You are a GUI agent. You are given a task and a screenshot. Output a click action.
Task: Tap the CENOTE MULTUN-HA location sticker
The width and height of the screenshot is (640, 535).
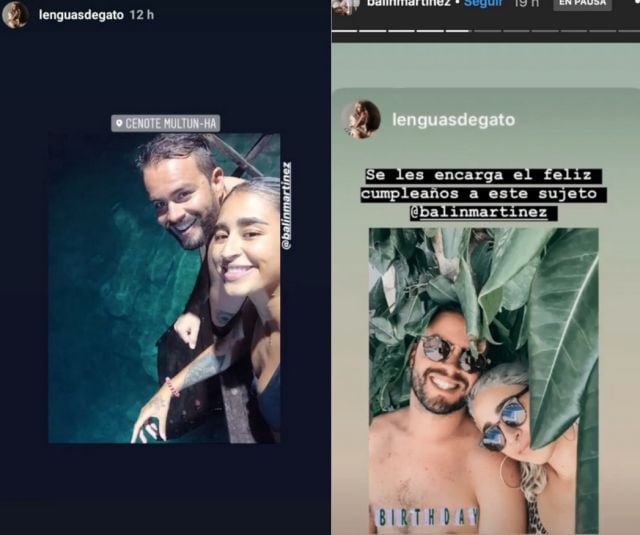point(166,123)
